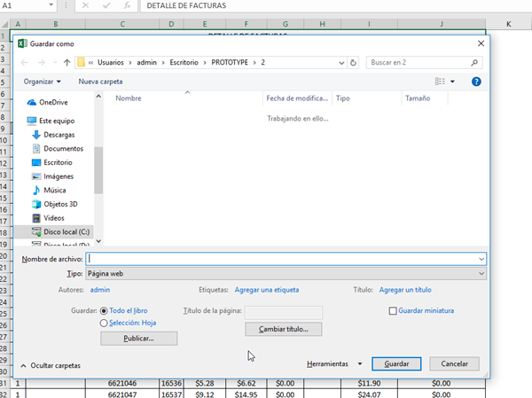Image resolution: width=532 pixels, height=398 pixels.
Task: Enable the Guardar miniatura checkbox
Action: tap(394, 311)
